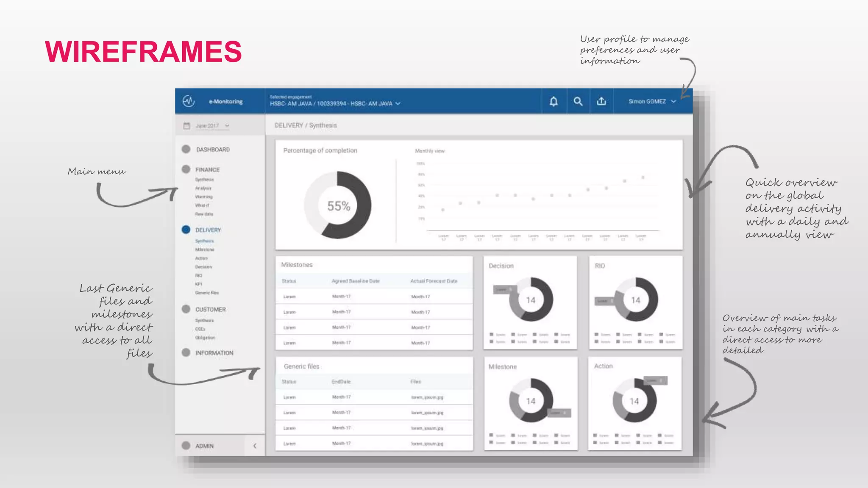Click the Milestone card donut chart
Viewport: 868px width, 488px height.
(x=531, y=400)
